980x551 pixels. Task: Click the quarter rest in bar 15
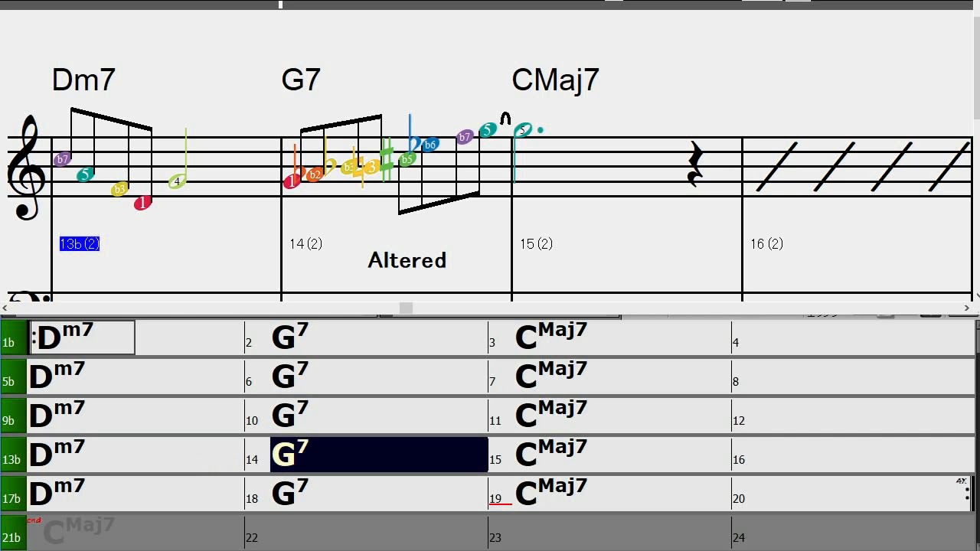694,165
